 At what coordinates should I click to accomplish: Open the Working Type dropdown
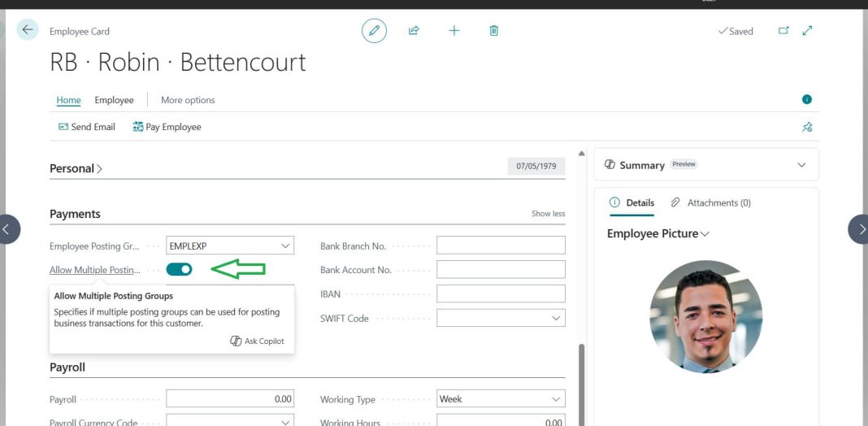(556, 399)
